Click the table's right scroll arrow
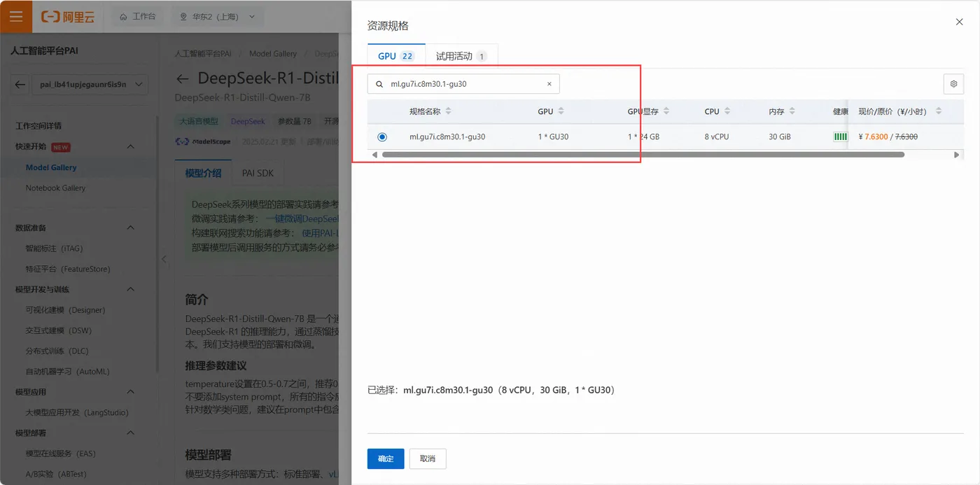This screenshot has height=485, width=980. (x=957, y=155)
